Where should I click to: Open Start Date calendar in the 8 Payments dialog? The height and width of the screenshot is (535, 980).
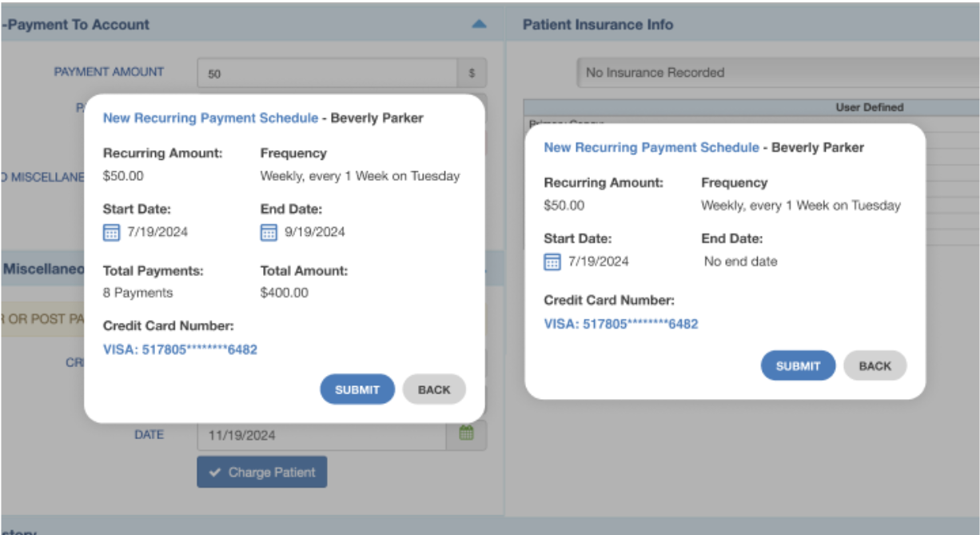click(111, 232)
